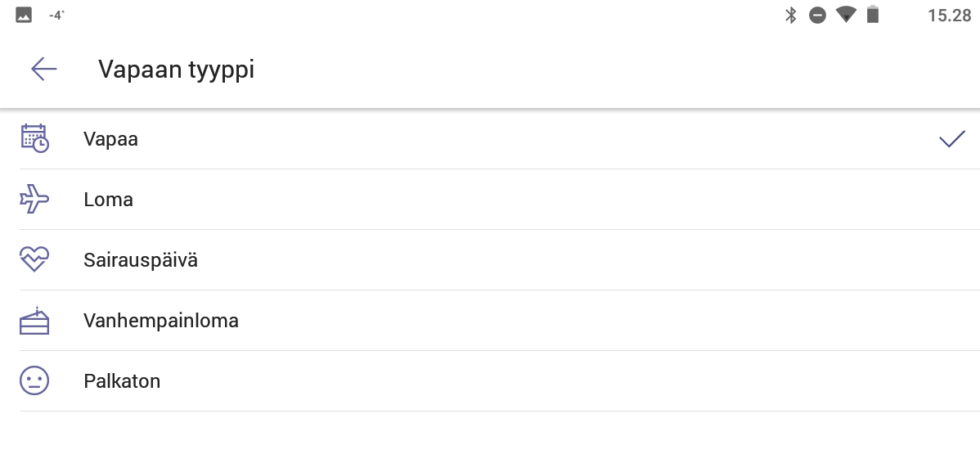The image size is (980, 459).
Task: Select the Vapaa time-off type
Action: point(111,139)
